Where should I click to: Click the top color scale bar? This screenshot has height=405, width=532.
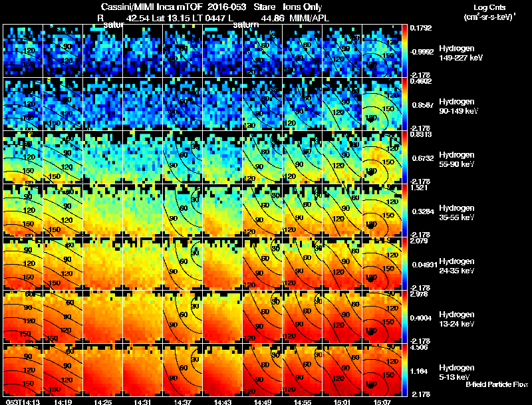(x=405, y=51)
